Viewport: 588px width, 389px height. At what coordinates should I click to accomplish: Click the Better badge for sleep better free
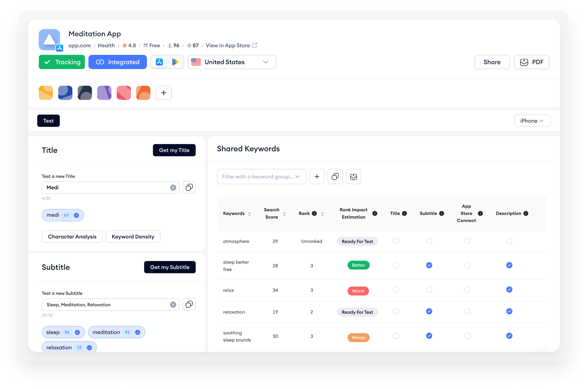(359, 265)
